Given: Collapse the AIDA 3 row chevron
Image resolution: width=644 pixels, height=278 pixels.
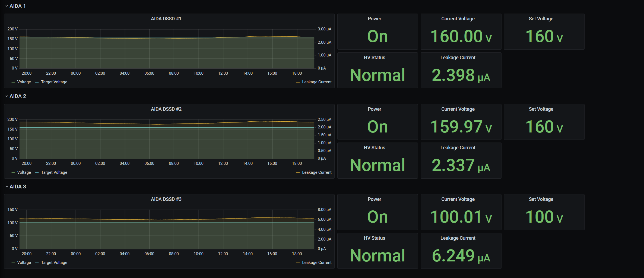Looking at the screenshot, I should coord(7,187).
